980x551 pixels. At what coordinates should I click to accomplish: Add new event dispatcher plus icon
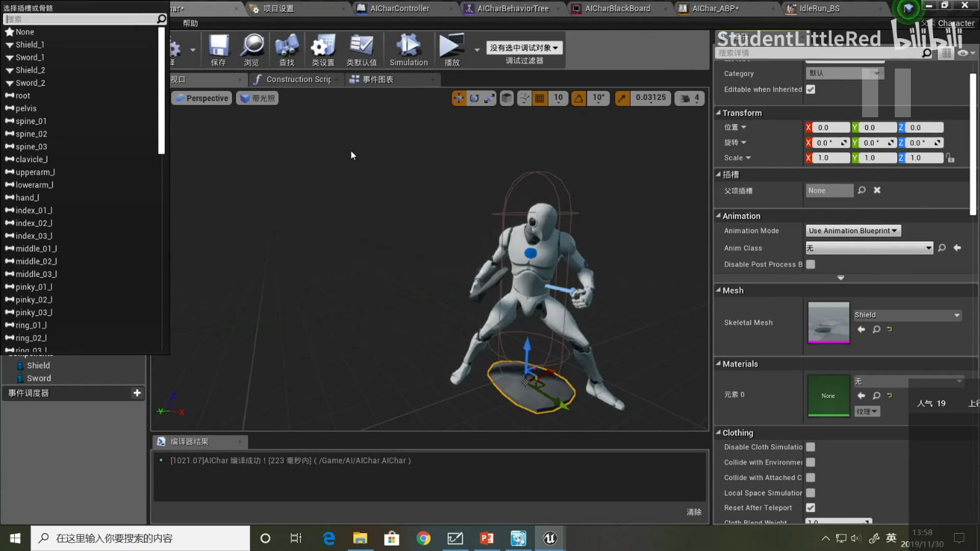(x=137, y=393)
